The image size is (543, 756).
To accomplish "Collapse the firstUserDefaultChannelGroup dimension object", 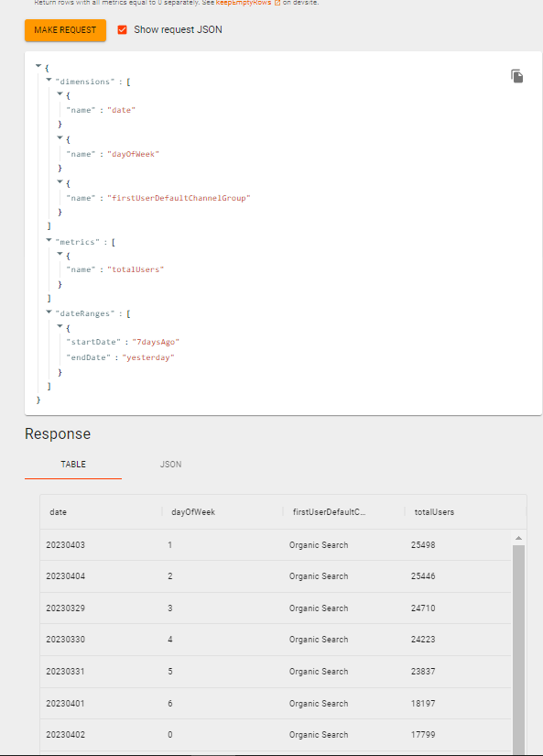I will click(x=60, y=181).
